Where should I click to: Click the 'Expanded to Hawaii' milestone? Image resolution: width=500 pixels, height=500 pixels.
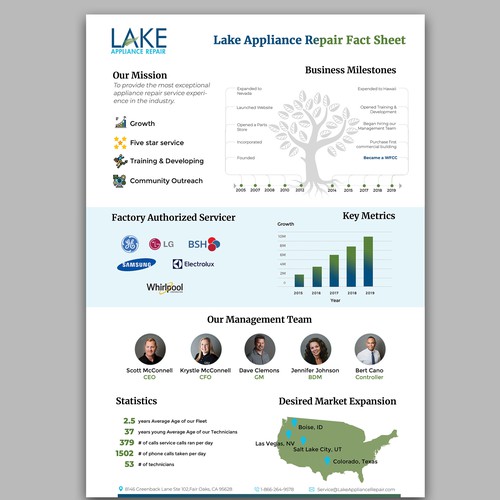coord(377,89)
